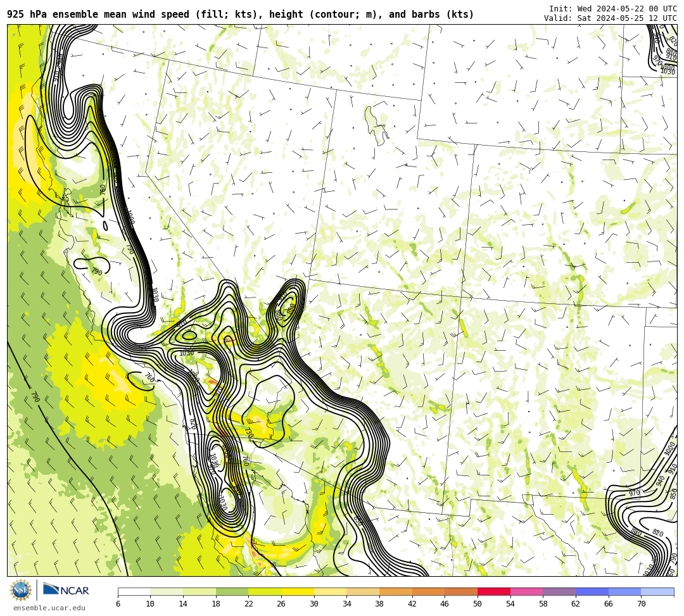Open the ensemble.ucar.edu link text
This screenshot has width=684, height=616.
[x=49, y=608]
